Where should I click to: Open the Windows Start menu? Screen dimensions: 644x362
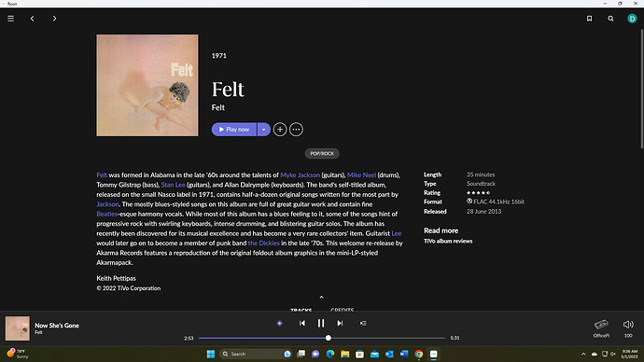point(211,354)
